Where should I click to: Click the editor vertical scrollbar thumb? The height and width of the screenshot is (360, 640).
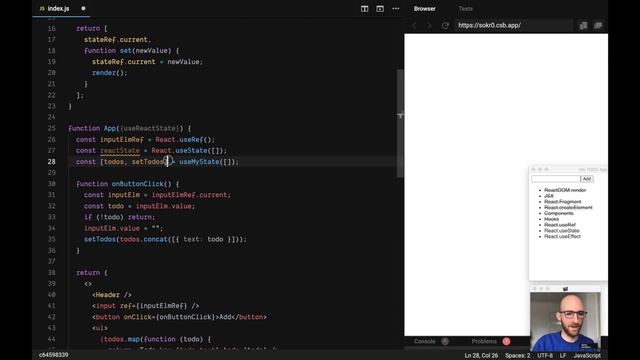(400, 123)
